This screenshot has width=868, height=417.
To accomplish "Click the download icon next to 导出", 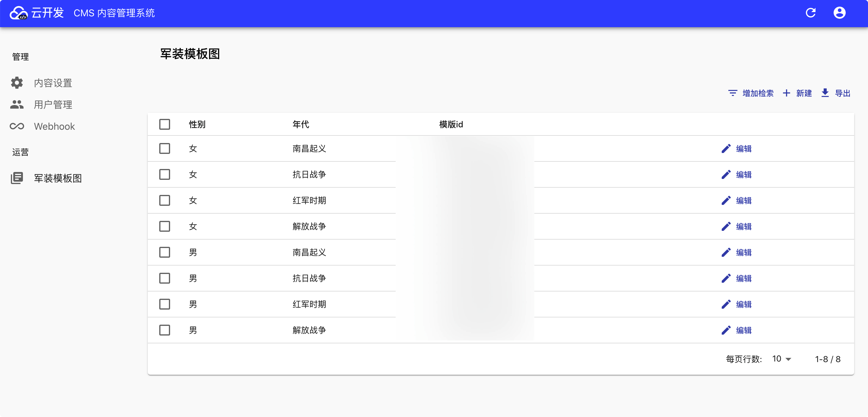I will [825, 93].
